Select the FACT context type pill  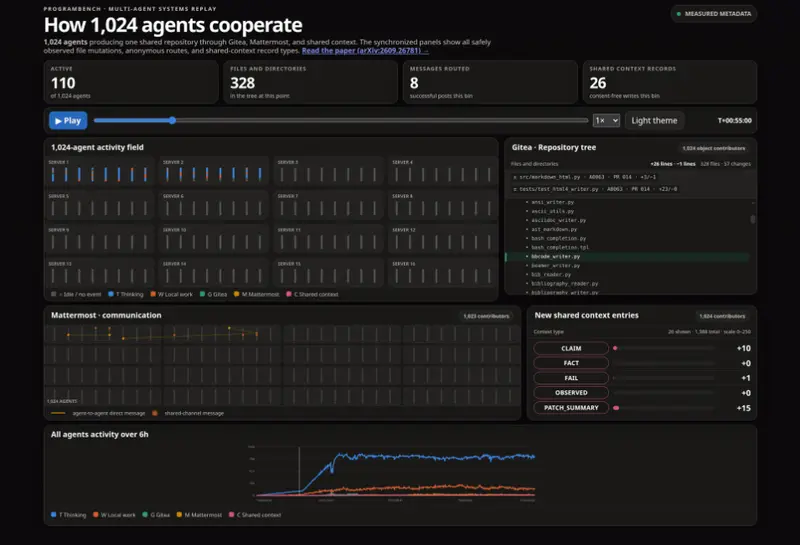point(571,363)
